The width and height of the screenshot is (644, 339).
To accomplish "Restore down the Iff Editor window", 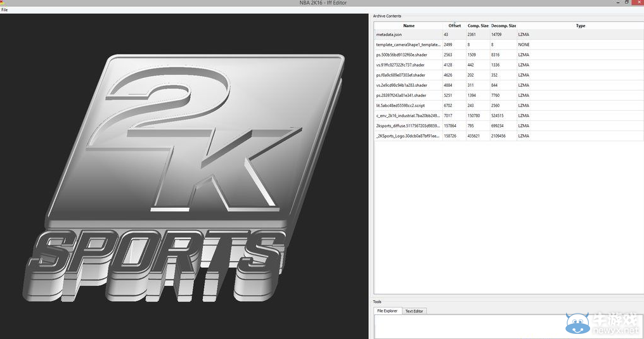I will point(627,3).
